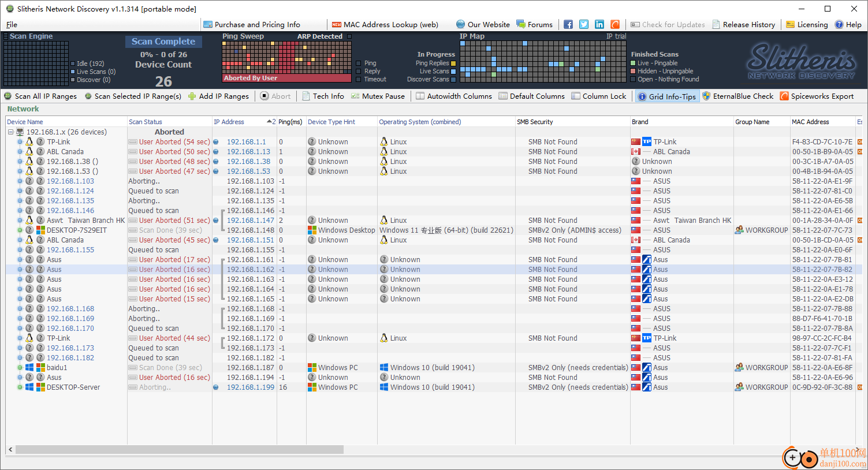Screen dimensions: 868x470
Task: Start Scan All IP Ranges
Action: coord(40,96)
